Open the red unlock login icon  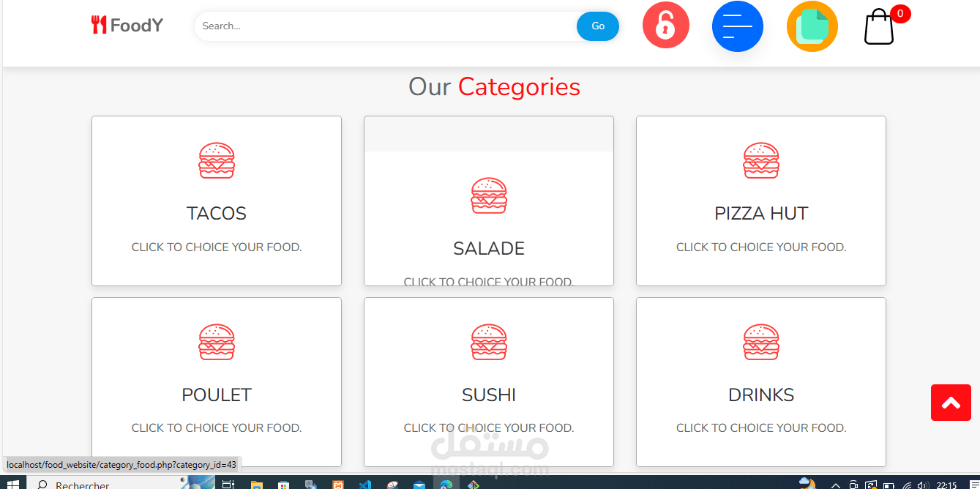[x=666, y=26]
